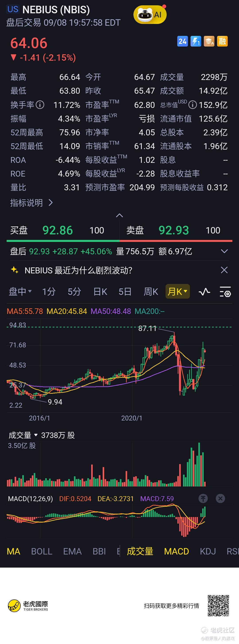Expand the after-hours quote row
Image resolution: width=239 pixels, height=644 pixels.
(x=224, y=251)
